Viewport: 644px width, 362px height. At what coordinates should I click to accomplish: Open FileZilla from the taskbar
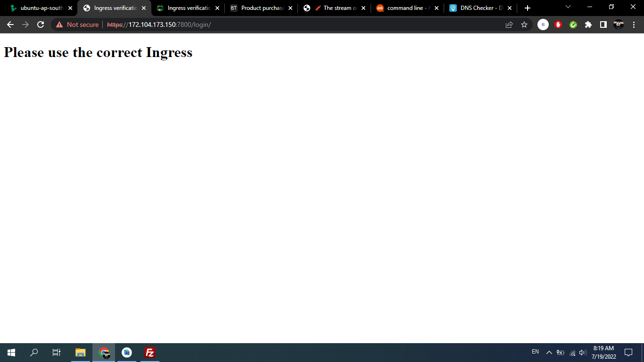click(x=150, y=353)
